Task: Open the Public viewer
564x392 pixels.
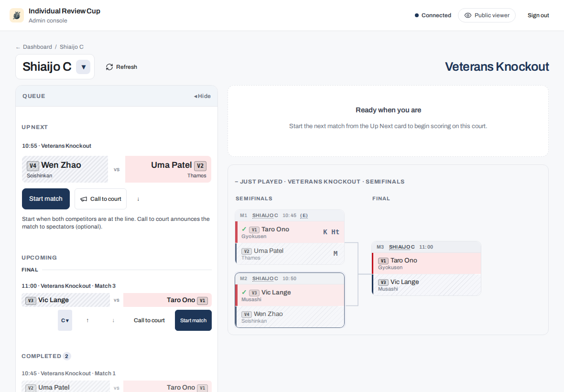Action: click(x=487, y=15)
